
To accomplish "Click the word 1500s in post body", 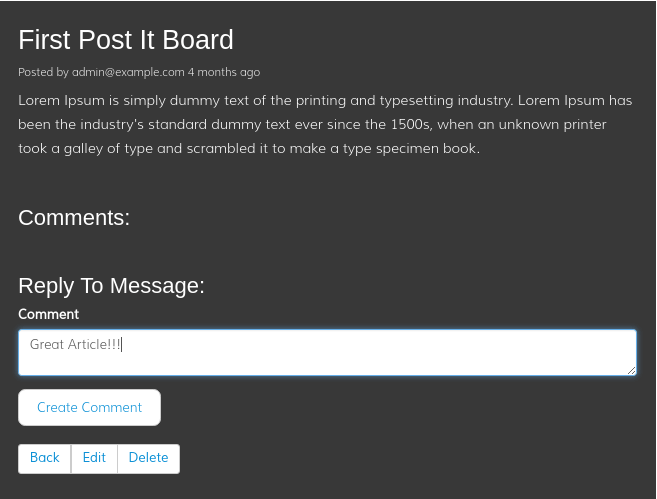I will coord(411,124).
